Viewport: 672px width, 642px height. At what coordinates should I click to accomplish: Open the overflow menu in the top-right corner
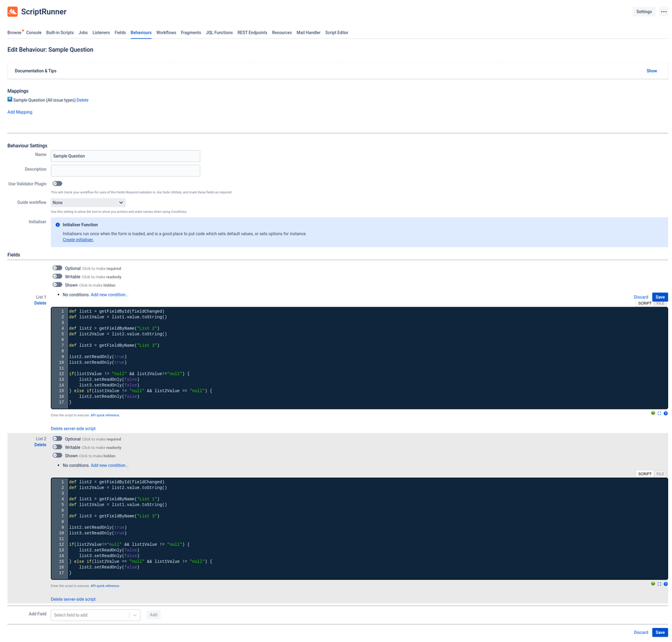(x=662, y=11)
